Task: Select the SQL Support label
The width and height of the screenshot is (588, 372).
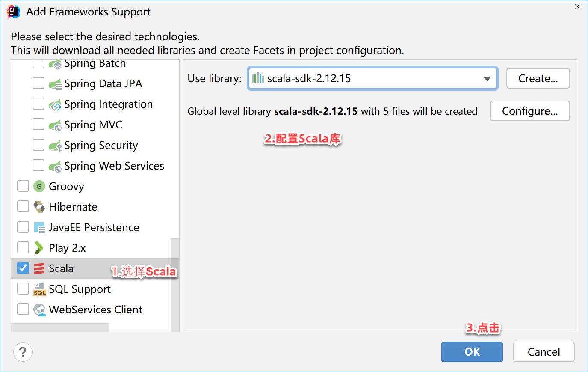Action: tap(80, 289)
